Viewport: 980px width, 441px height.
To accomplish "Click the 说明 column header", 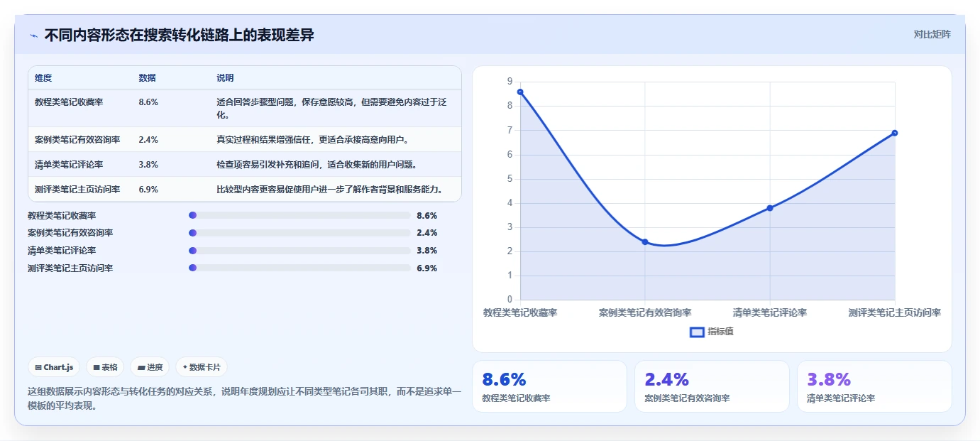I will tap(225, 78).
